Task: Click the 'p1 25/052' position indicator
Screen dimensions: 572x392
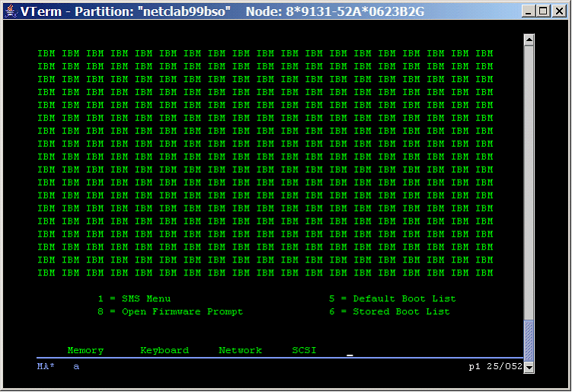Action: [x=496, y=366]
